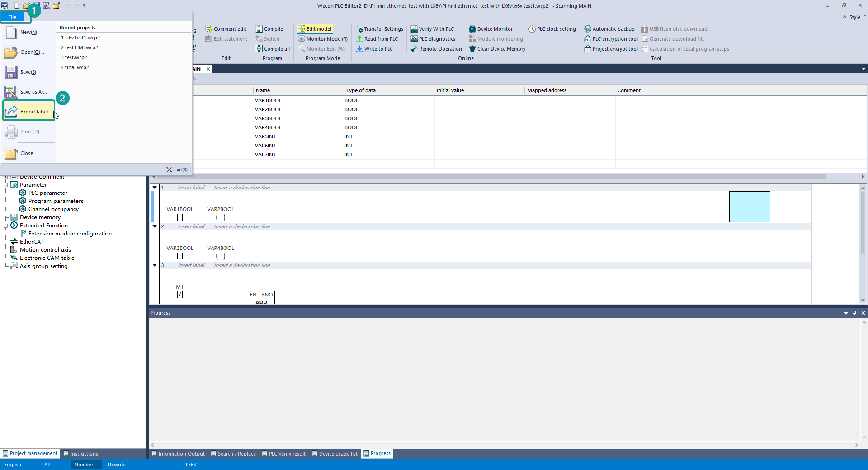Select Export label in File menu
Image resolution: width=868 pixels, height=470 pixels.
[x=28, y=111]
